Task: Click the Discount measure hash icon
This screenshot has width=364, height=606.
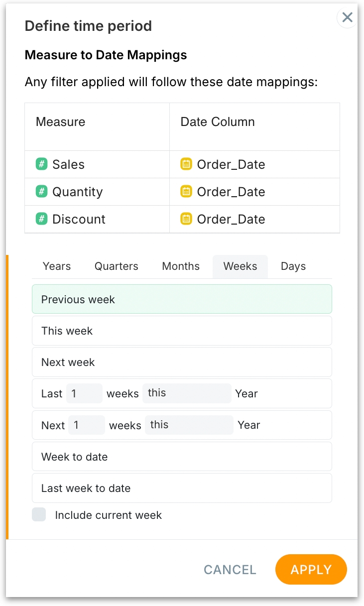Action: [41, 219]
